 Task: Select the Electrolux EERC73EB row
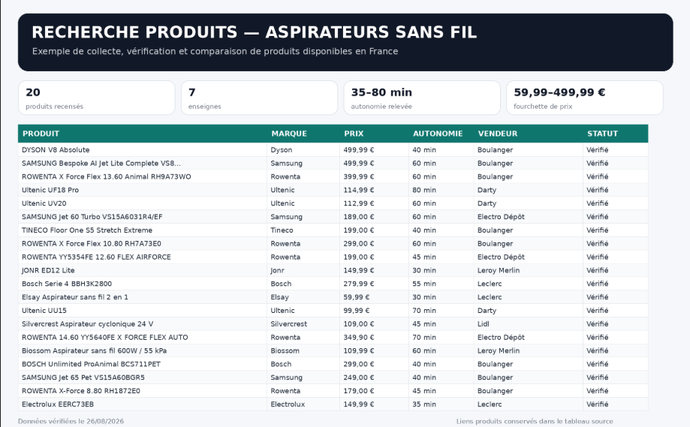coord(333,404)
